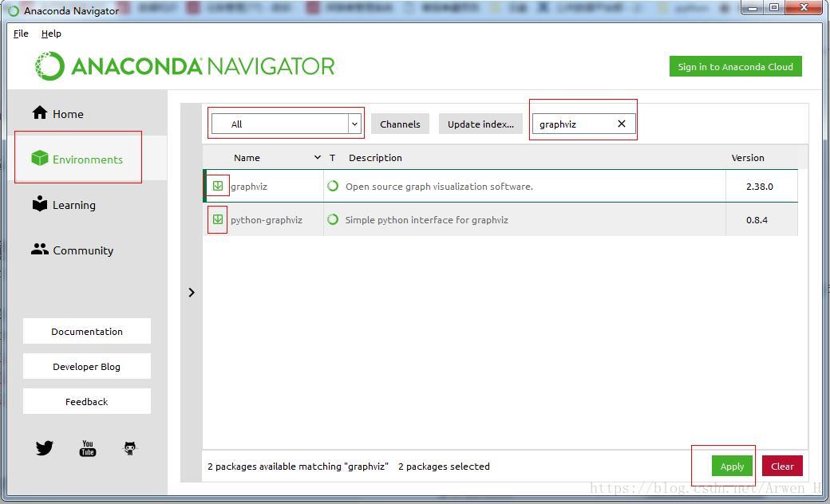Open the Learning section
Viewport: 830px width, 504px height.
(87, 205)
